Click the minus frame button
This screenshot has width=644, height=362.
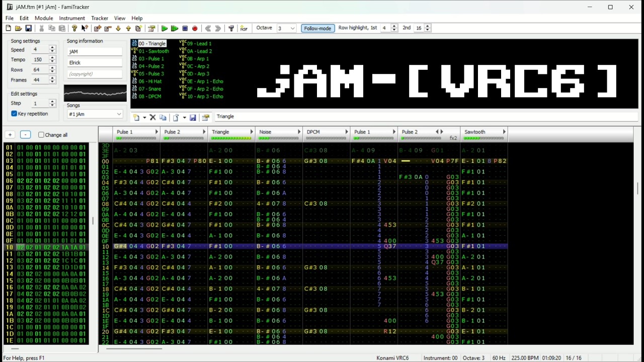click(26, 135)
